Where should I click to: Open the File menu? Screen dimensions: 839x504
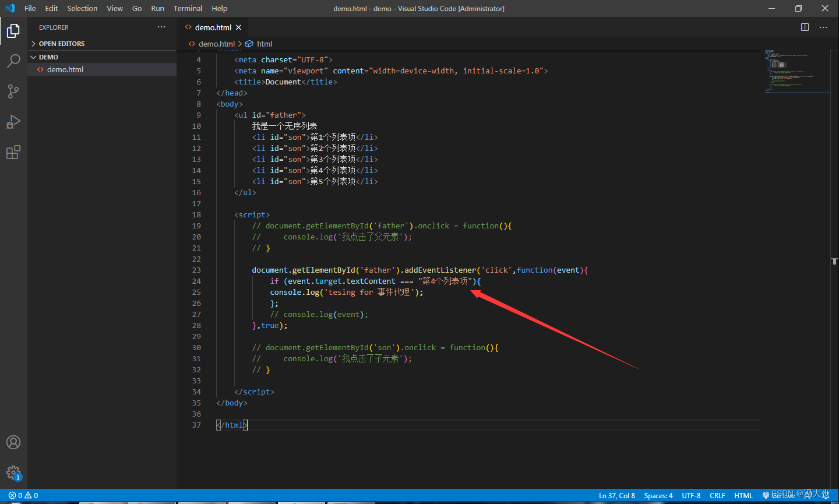click(x=30, y=8)
